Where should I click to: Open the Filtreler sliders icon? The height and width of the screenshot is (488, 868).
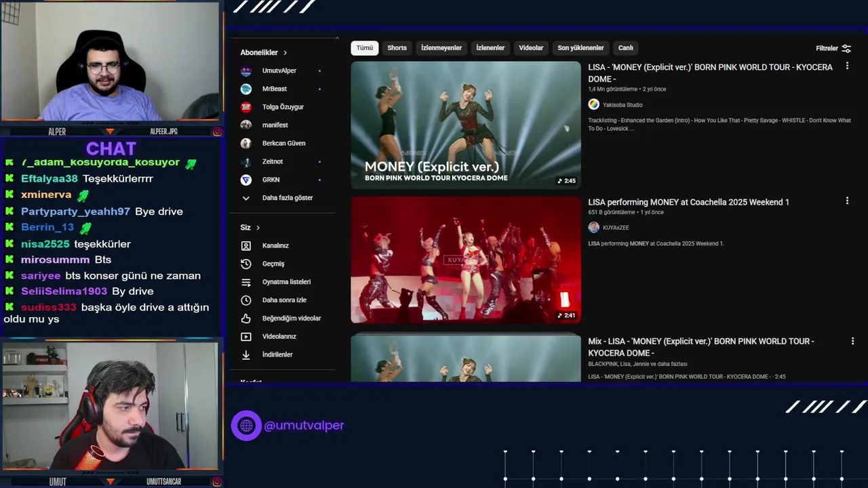(x=846, y=49)
